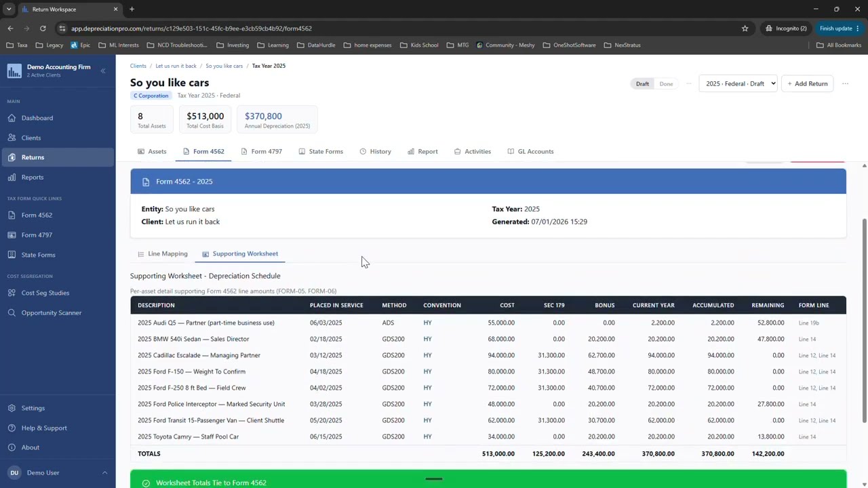Screen dimensions: 868x488
Task: Set return status to Draft
Action: point(642,84)
